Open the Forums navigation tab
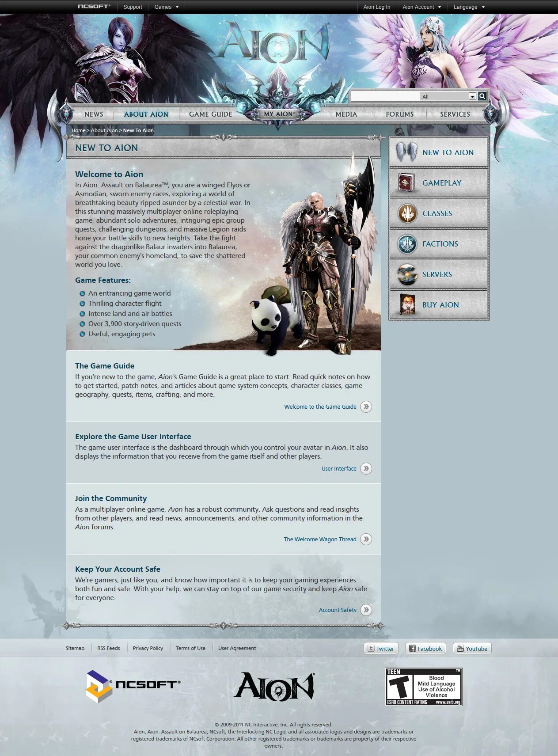Viewport: 558px width, 756px height. click(400, 114)
